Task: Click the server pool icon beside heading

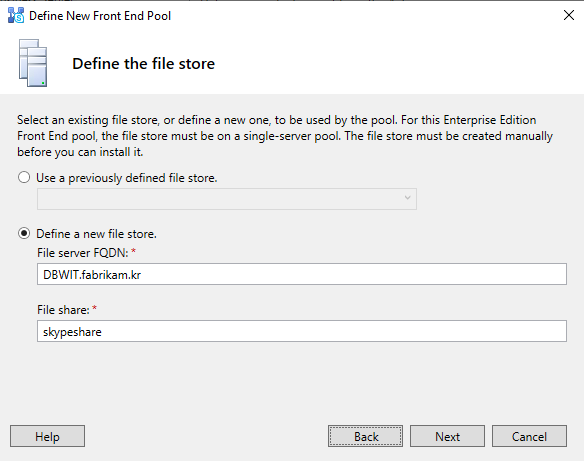Action: coord(33,63)
